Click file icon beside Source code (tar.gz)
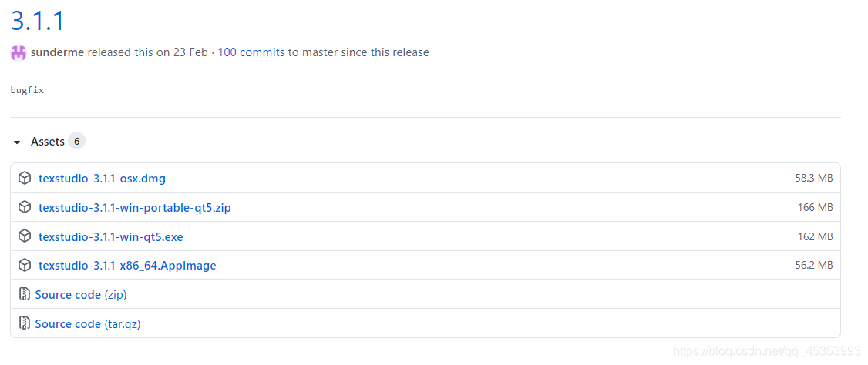 (x=25, y=324)
